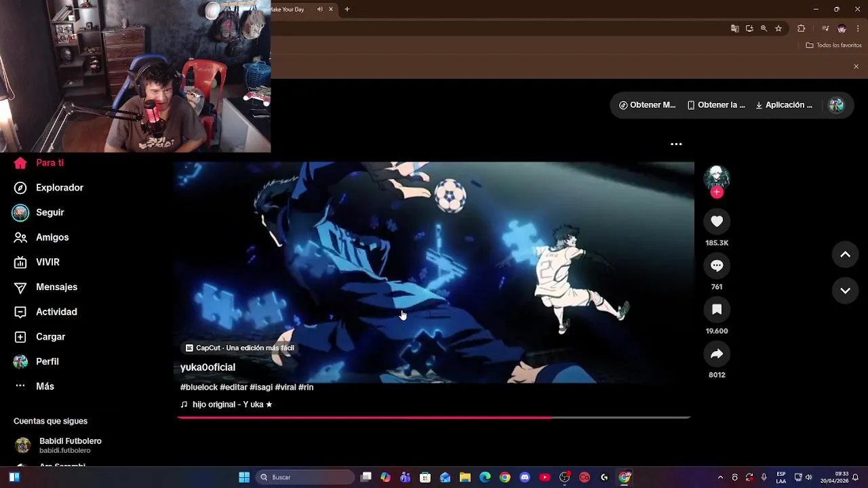Close the Make Your Day tab
The height and width of the screenshot is (488, 868).
(331, 9)
